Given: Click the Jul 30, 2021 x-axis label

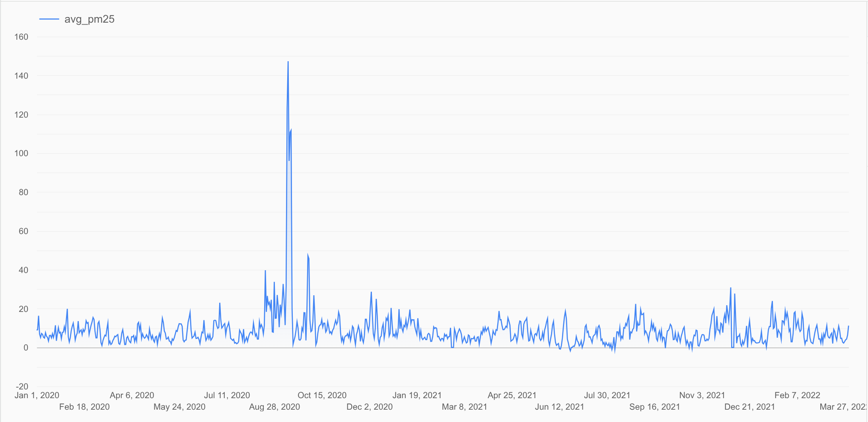Looking at the screenshot, I should point(607,395).
